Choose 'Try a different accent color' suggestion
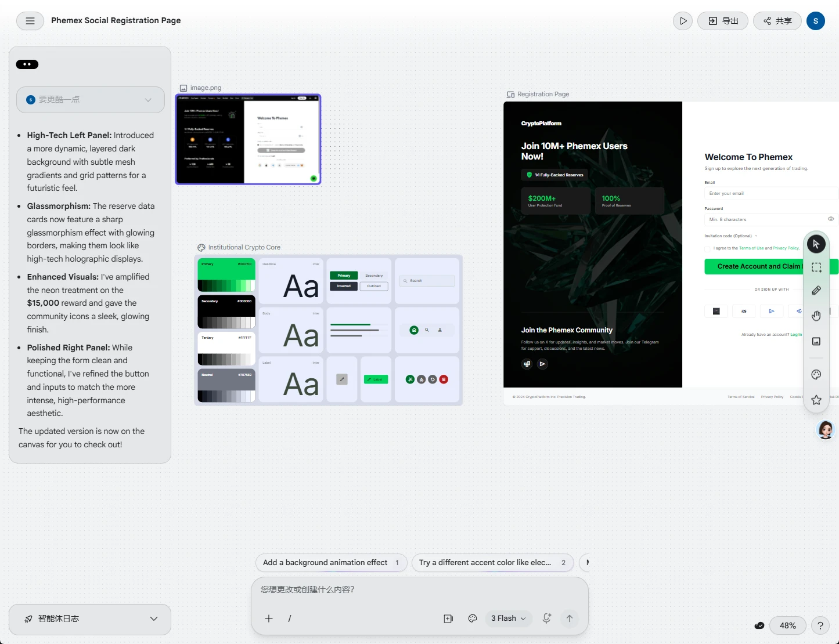 (x=492, y=563)
